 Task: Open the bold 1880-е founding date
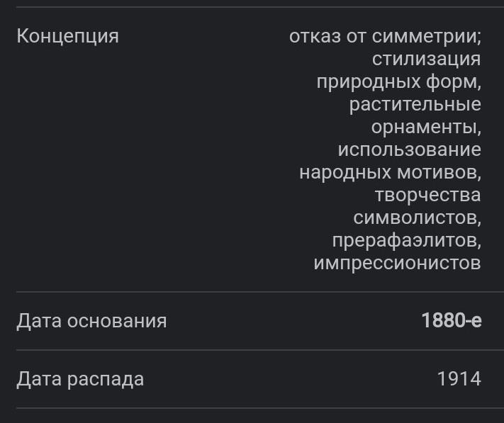451,321
